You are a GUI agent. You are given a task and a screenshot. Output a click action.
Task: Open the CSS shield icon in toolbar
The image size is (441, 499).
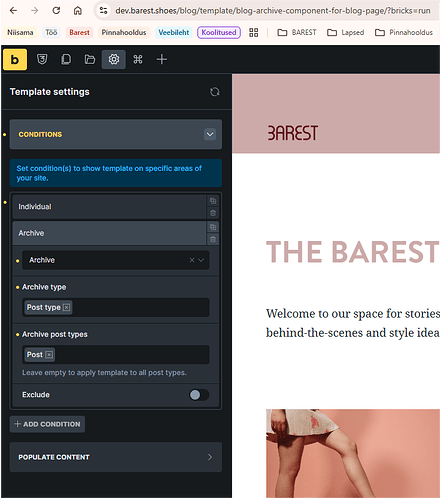pyautogui.click(x=42, y=59)
